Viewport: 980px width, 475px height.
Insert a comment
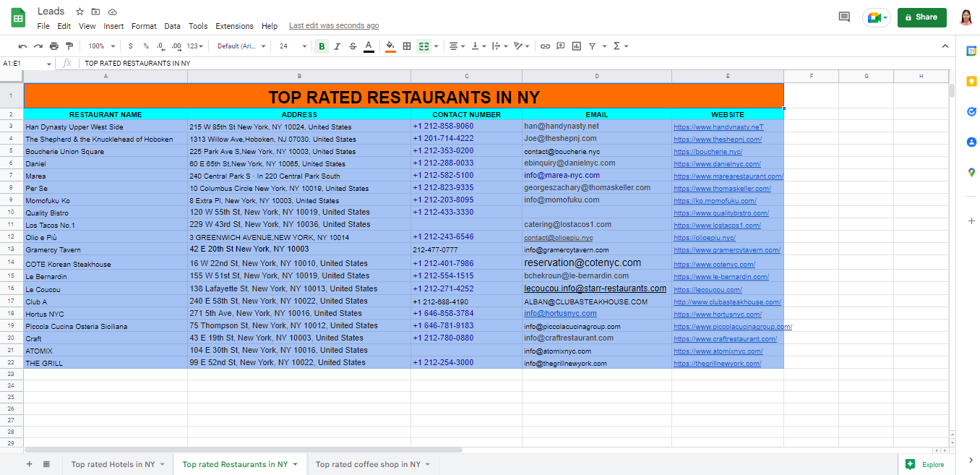point(560,46)
